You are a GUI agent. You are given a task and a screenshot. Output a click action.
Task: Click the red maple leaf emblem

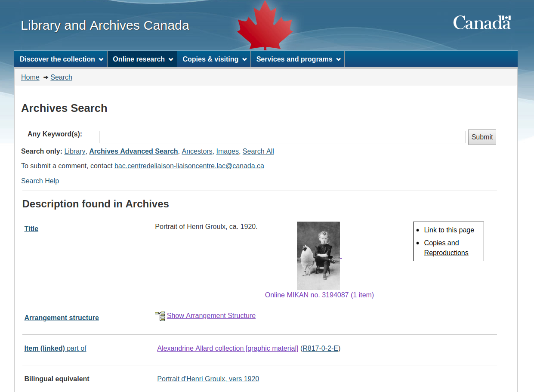265,25
